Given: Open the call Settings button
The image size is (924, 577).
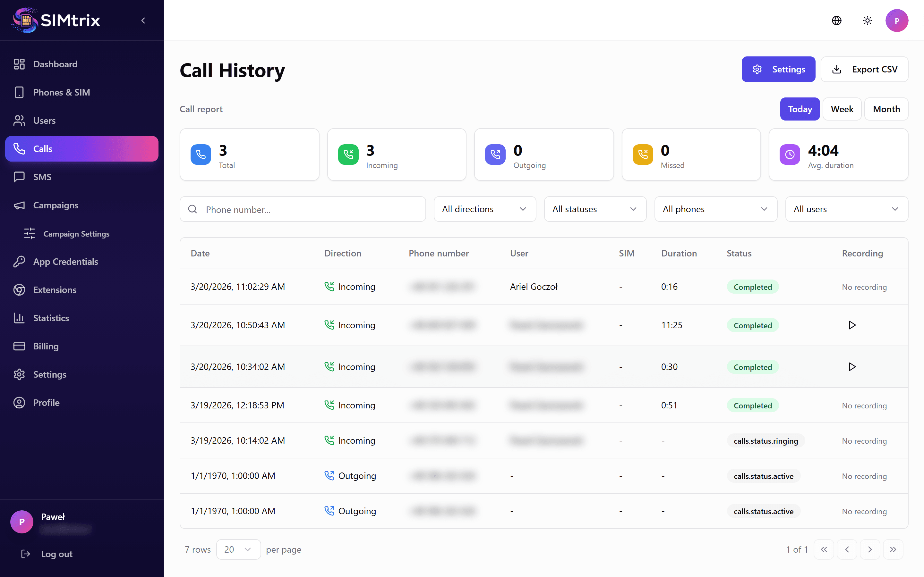Looking at the screenshot, I should pos(778,70).
